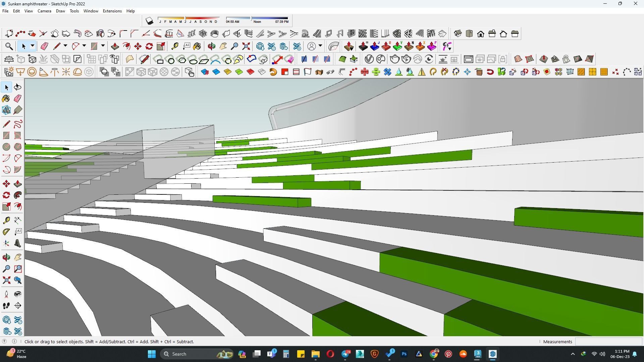The height and width of the screenshot is (362, 644).
Task: Pick the 3D Text tool
Action: coord(18,243)
